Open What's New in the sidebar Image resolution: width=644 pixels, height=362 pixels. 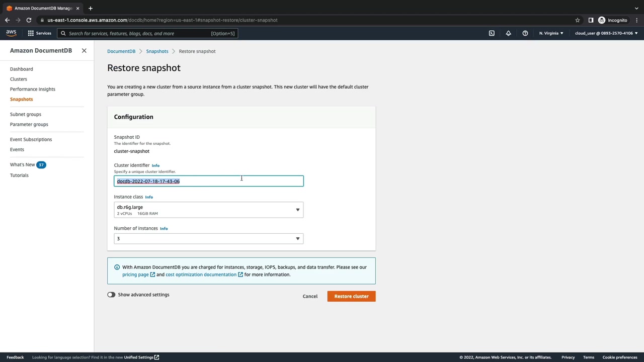point(23,164)
